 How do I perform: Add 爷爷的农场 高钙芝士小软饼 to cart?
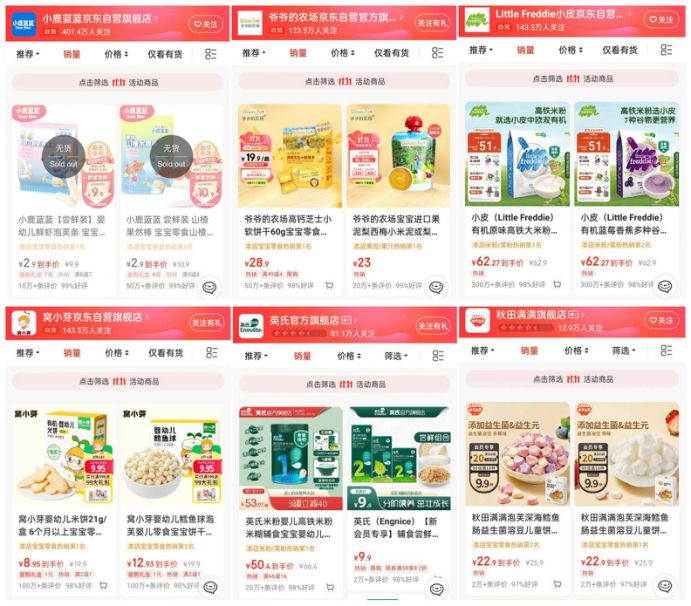pos(329,286)
